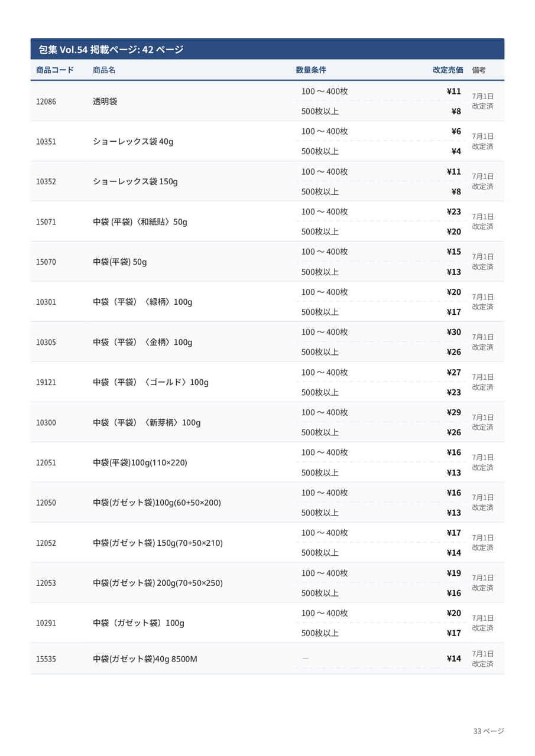Click 中袋（平袋）〈新芽柄〉100g product name
535x756 pixels.
[x=147, y=422]
